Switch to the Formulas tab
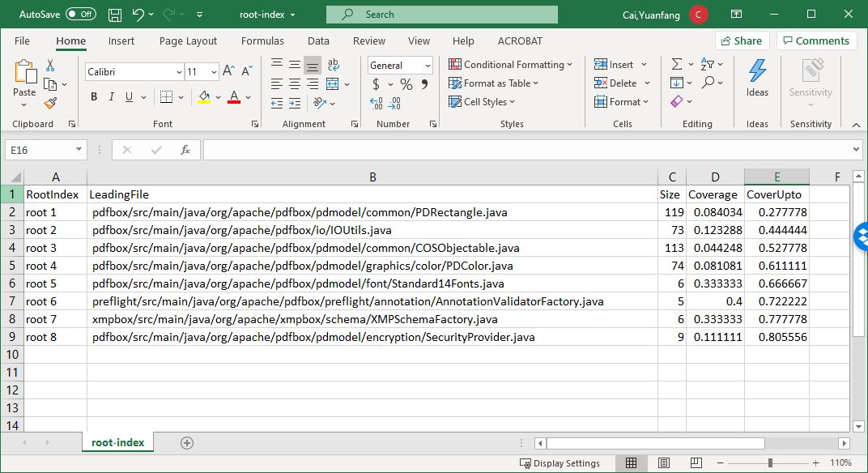 click(x=262, y=41)
